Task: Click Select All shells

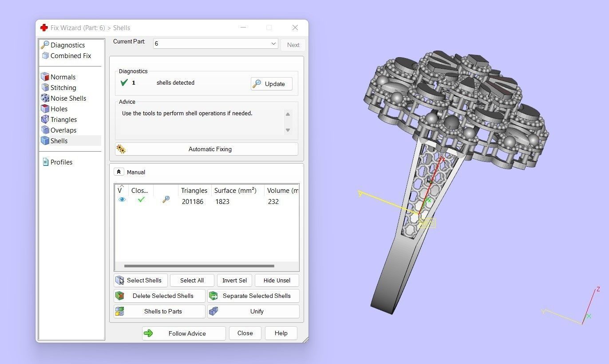Action: (x=192, y=280)
